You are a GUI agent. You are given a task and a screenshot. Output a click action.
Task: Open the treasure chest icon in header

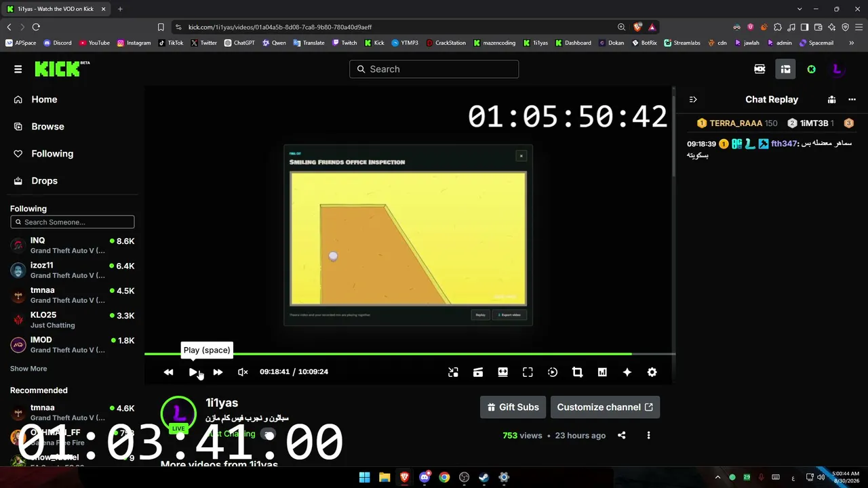point(785,69)
